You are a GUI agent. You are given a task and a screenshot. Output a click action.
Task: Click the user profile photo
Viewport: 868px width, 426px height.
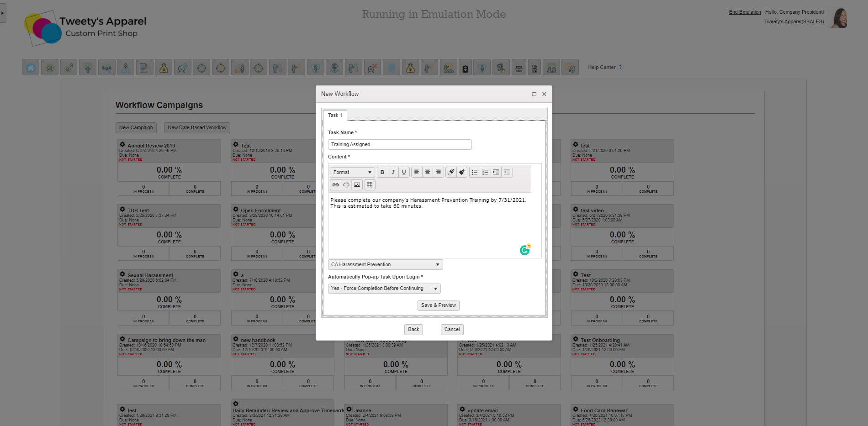click(x=840, y=18)
